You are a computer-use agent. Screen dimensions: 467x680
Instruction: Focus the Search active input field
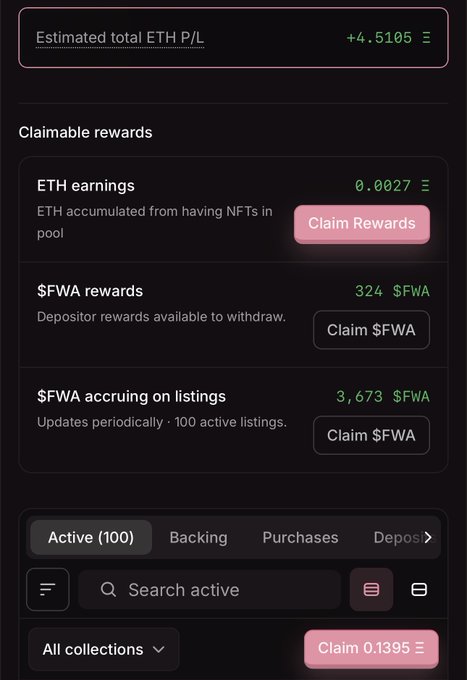(x=210, y=590)
